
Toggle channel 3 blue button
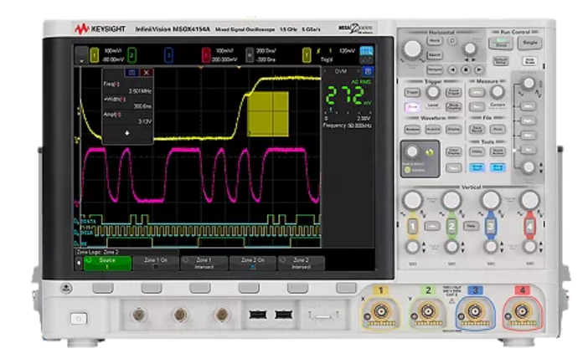491,226
